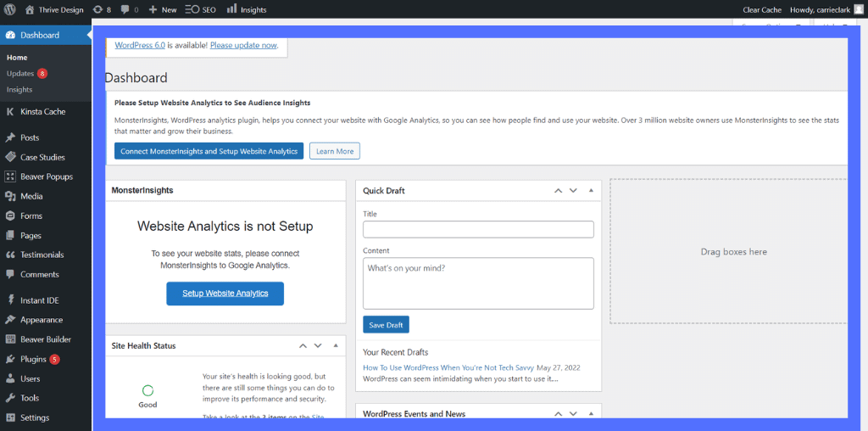Click the Beaver Builder grid icon

[x=10, y=339]
